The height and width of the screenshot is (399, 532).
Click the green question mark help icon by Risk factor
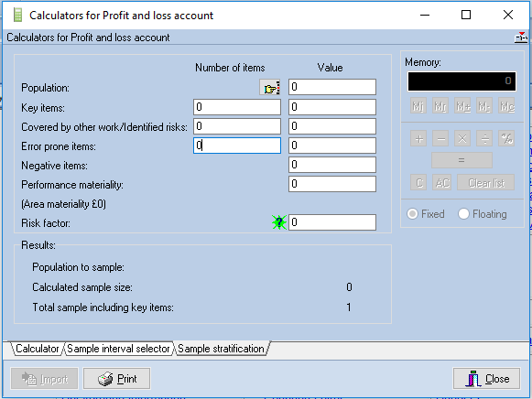click(x=279, y=222)
